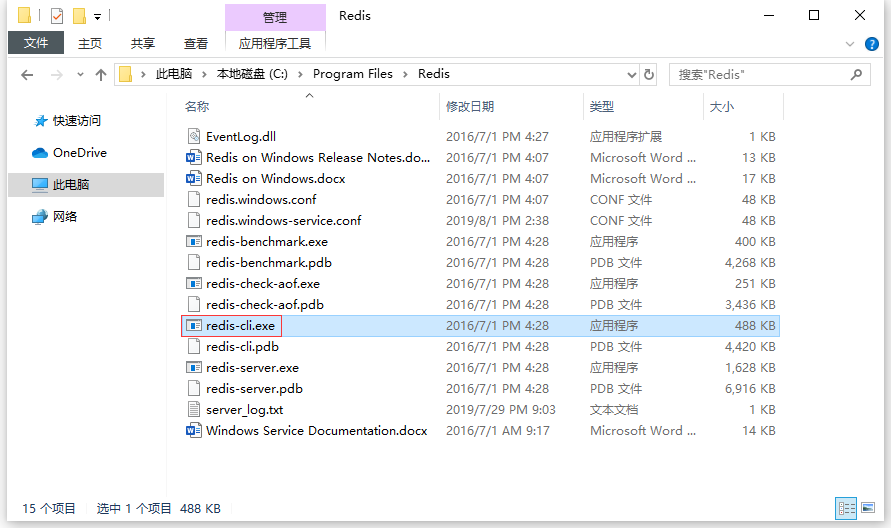Viewport: 891px width, 528px height.
Task: Click the redis-cli.pdb file icon
Action: (194, 347)
